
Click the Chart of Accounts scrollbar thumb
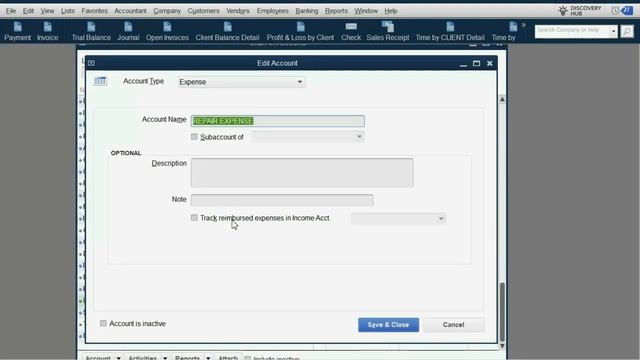coord(502,312)
